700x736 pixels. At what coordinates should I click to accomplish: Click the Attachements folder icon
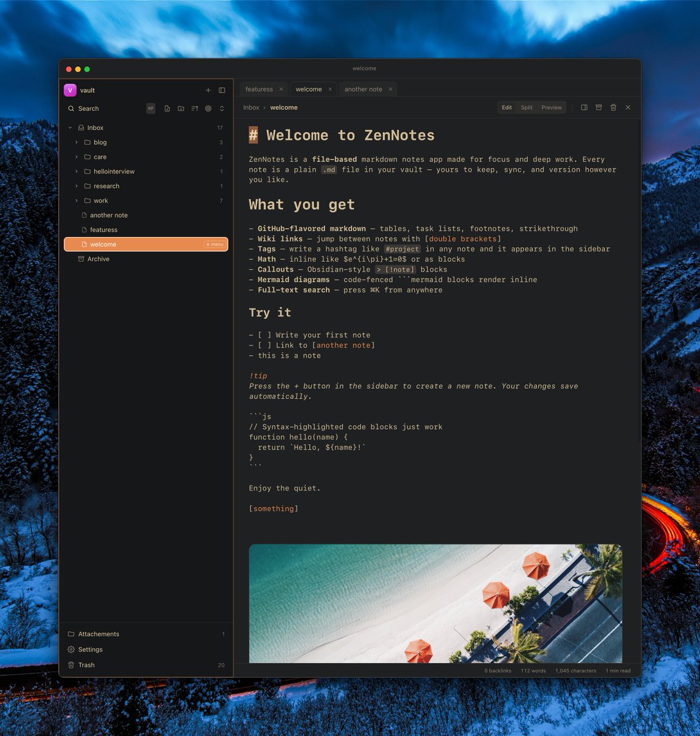(71, 634)
